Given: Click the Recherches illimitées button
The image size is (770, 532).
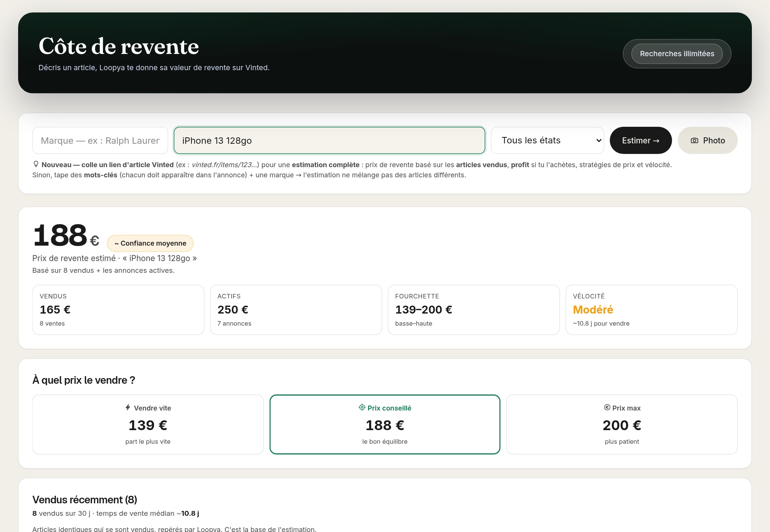Looking at the screenshot, I should tap(677, 54).
